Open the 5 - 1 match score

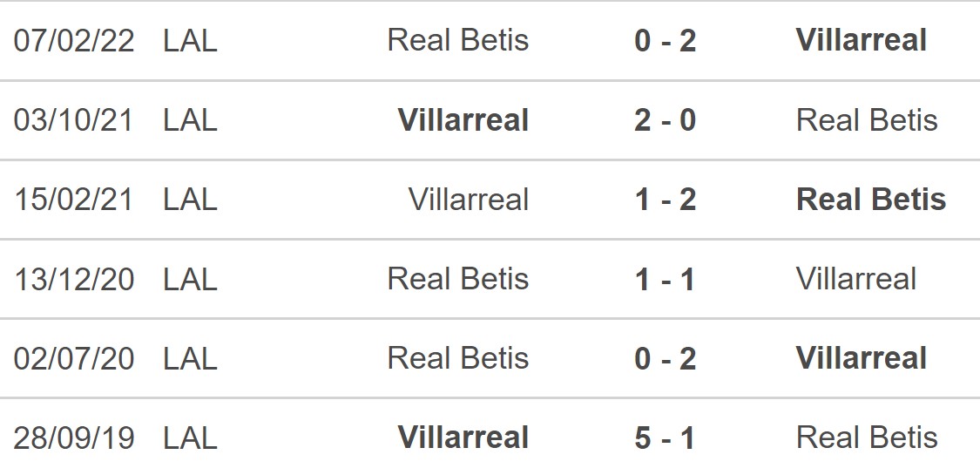(665, 438)
